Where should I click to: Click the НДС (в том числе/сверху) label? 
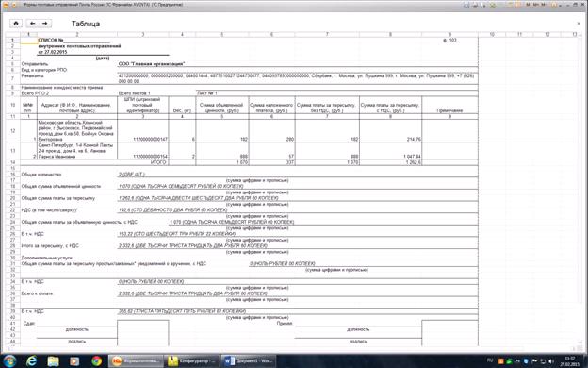[x=49, y=210]
